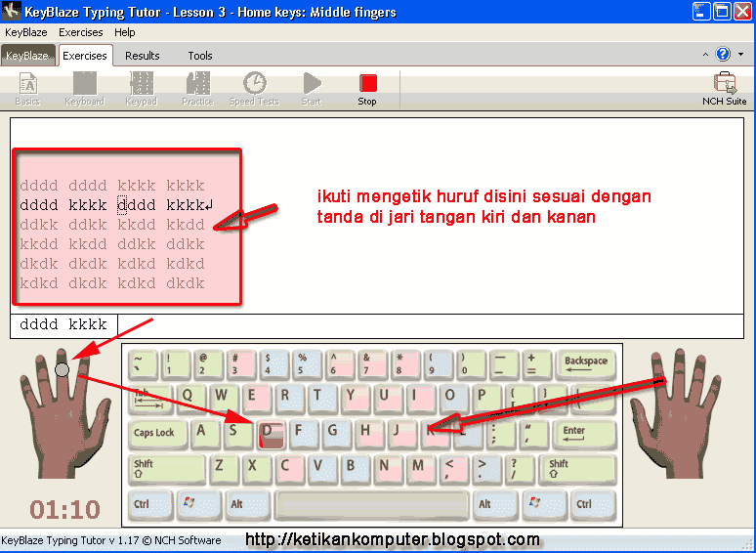Click the right Windows logo key
This screenshot has height=553, width=756.
click(544, 505)
